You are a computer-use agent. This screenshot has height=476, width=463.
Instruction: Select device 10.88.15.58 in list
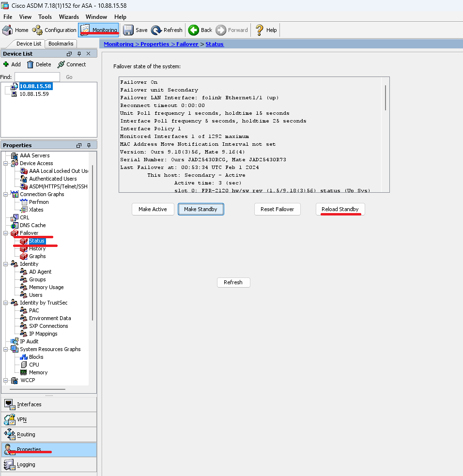click(x=35, y=86)
